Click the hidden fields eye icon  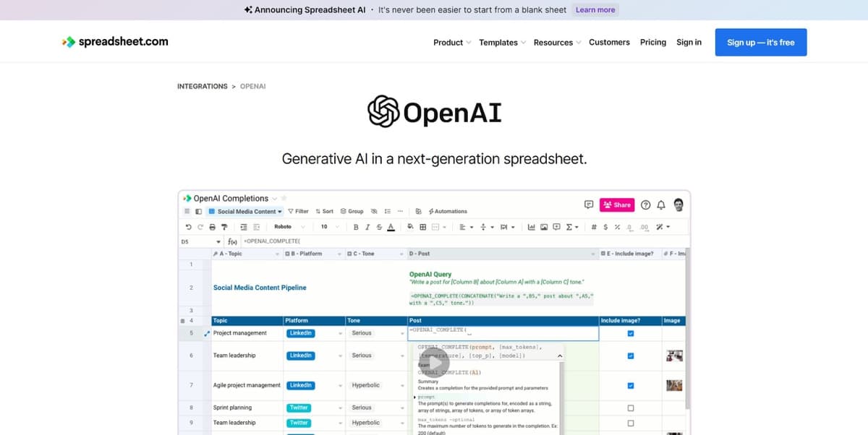(374, 211)
